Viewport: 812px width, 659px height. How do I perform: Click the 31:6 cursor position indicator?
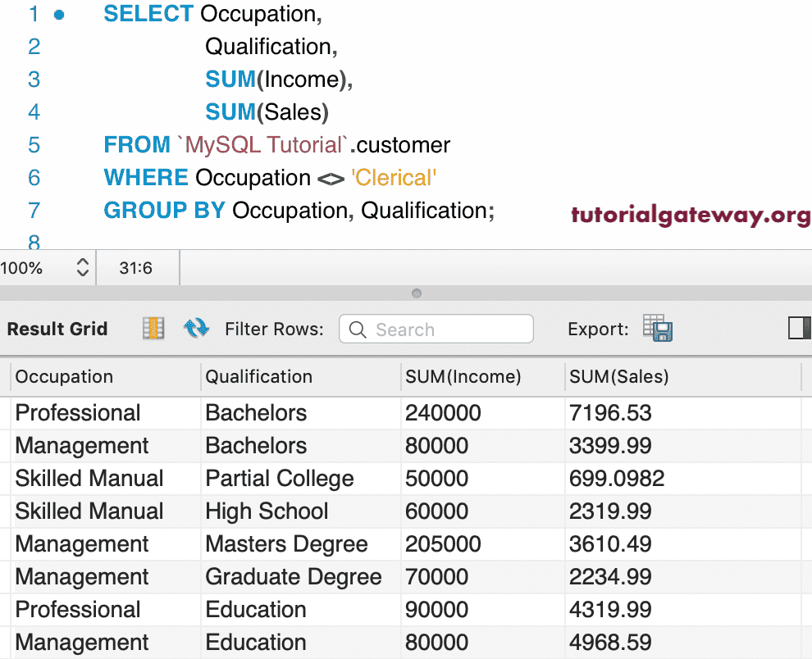138,268
